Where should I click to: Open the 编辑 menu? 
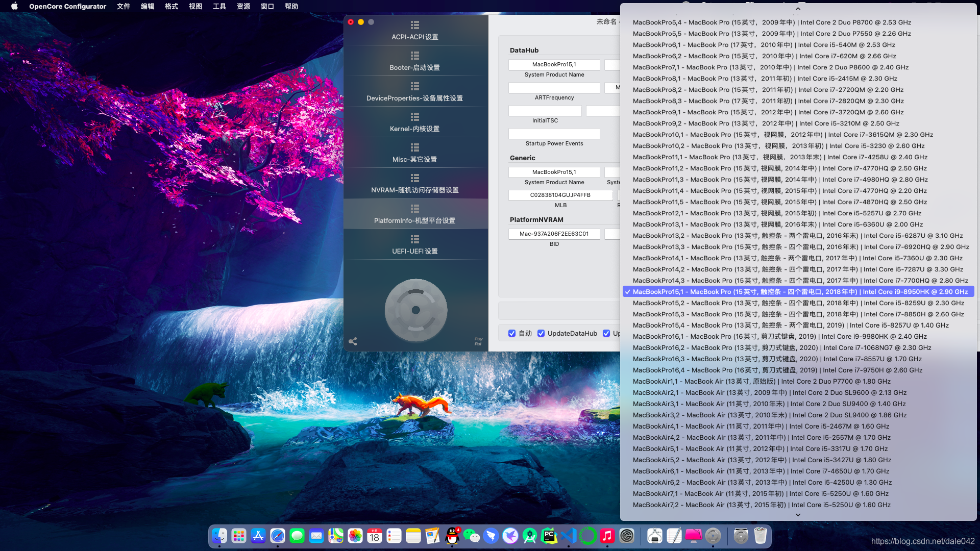[x=148, y=6]
